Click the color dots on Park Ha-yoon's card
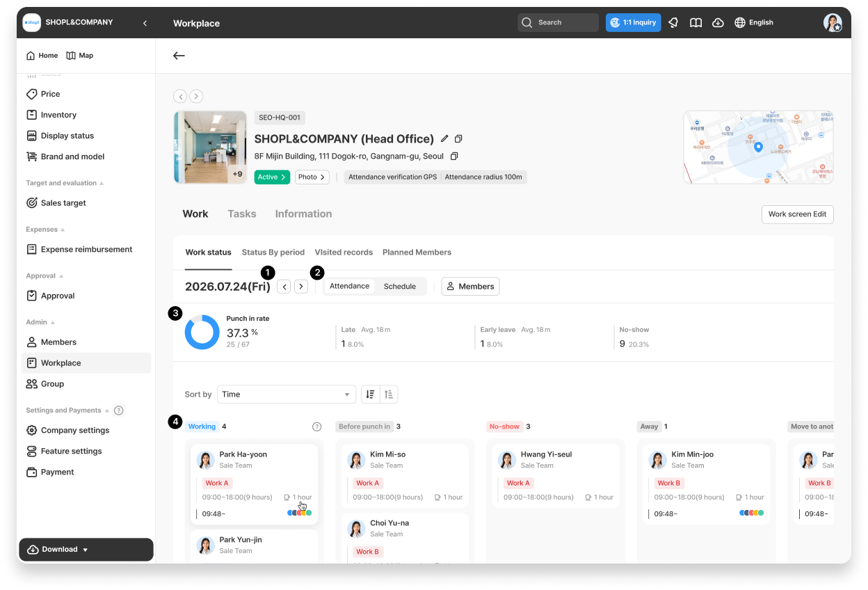Viewport: 868px width, 590px height. 299,513
